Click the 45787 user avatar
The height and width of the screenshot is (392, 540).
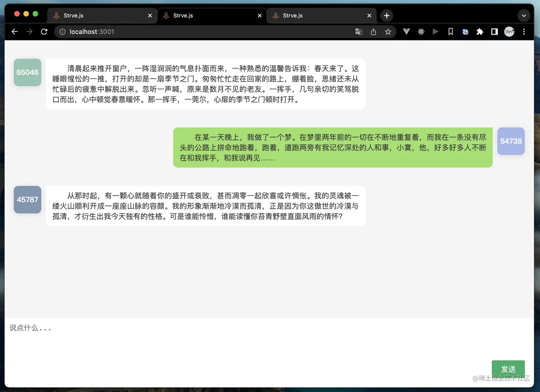point(27,200)
